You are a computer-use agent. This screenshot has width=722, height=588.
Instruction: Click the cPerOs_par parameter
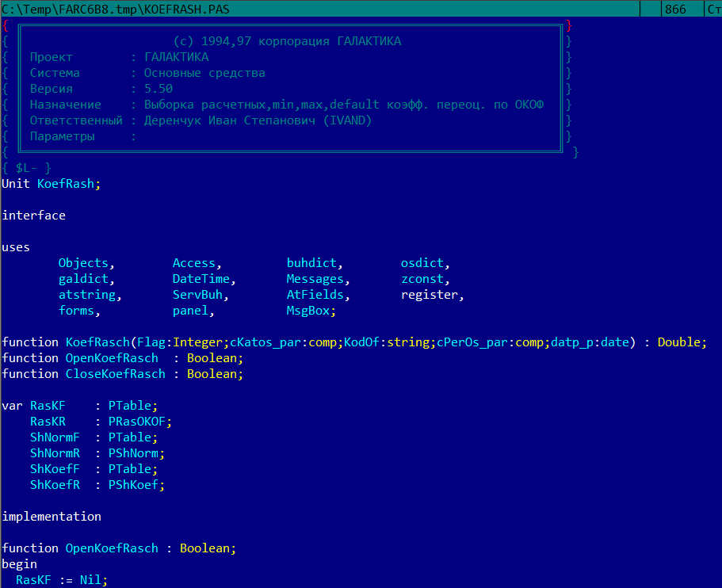click(472, 342)
